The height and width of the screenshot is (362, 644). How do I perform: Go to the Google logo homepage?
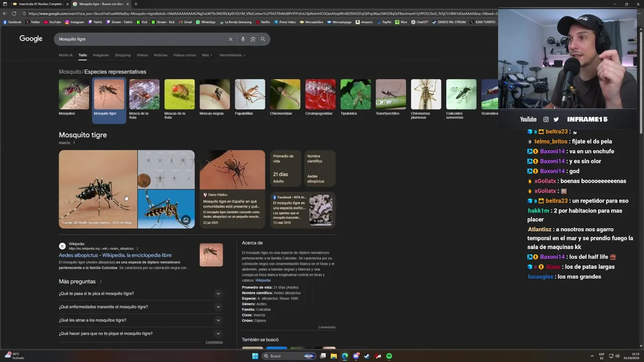pos(31,39)
